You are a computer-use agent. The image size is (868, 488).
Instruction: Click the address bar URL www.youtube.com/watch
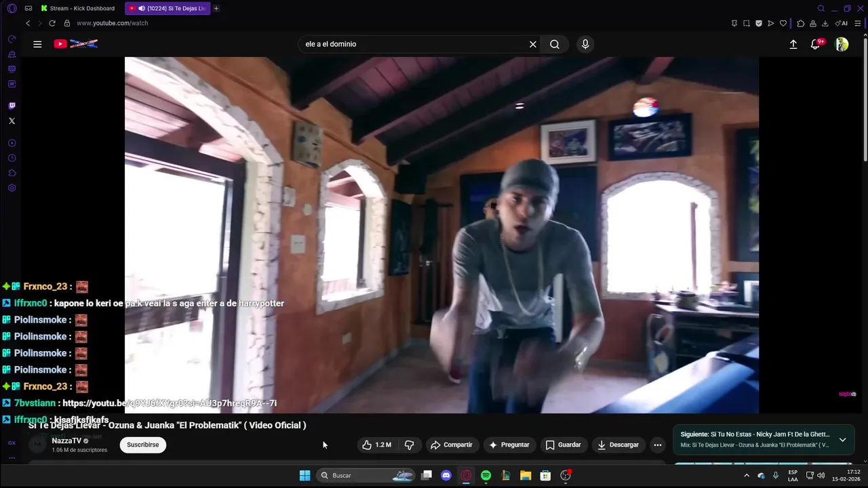tap(113, 23)
